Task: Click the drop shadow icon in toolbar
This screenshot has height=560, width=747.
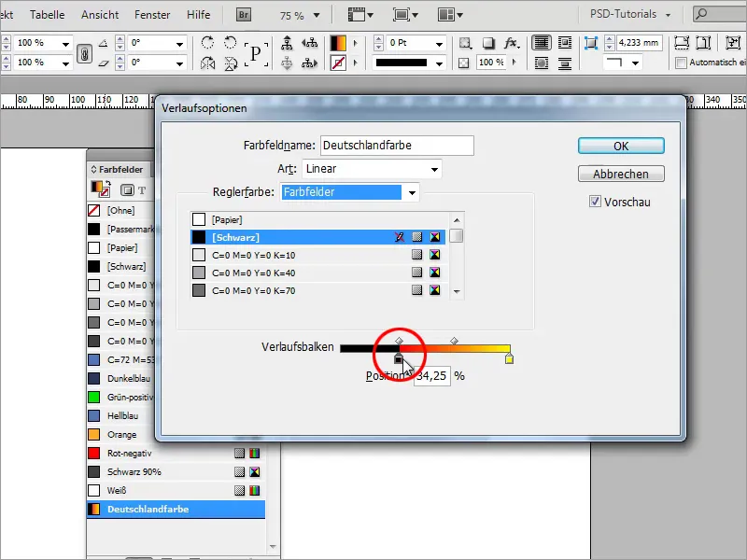Action: [491, 42]
